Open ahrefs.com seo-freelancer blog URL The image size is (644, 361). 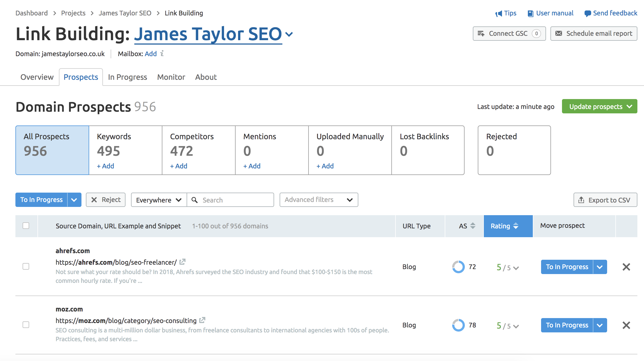pyautogui.click(x=116, y=262)
